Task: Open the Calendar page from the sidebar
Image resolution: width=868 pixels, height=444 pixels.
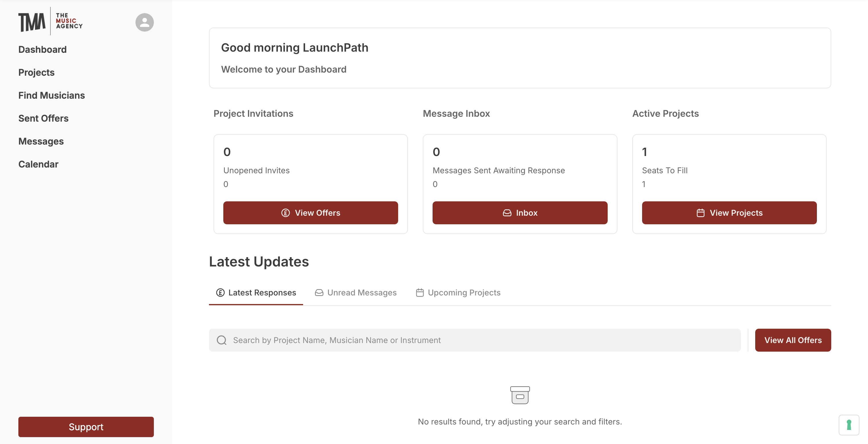Action: [x=38, y=164]
